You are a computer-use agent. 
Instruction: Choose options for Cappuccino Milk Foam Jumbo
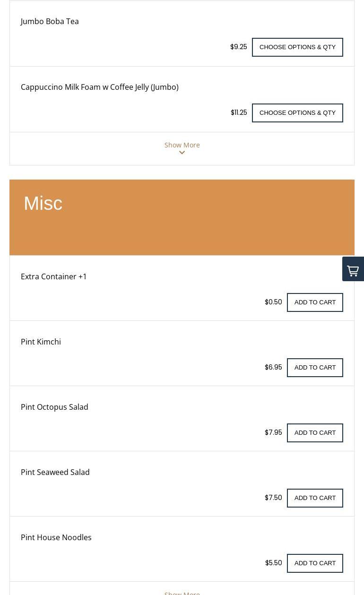pos(297,113)
